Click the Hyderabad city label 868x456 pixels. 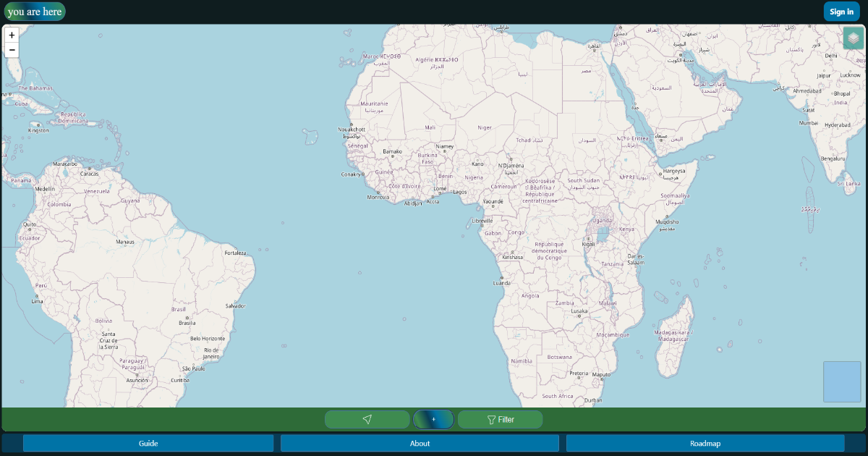coord(838,124)
